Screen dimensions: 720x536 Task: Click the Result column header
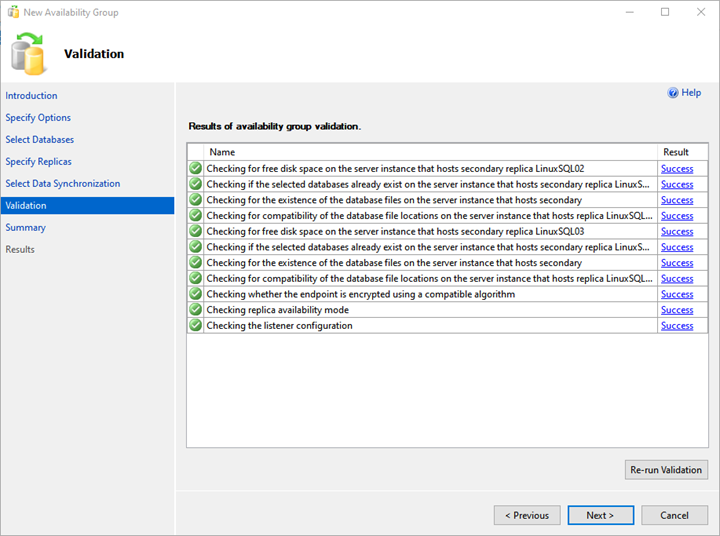[x=682, y=152]
